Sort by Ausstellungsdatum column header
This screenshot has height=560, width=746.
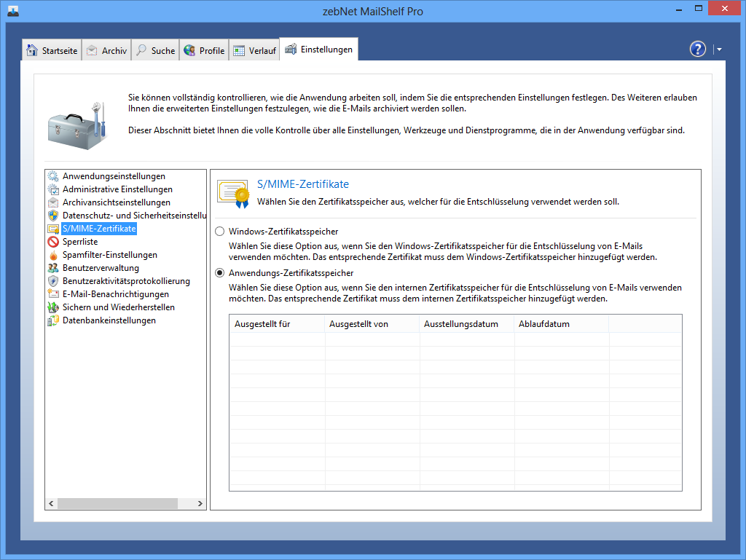click(x=467, y=324)
